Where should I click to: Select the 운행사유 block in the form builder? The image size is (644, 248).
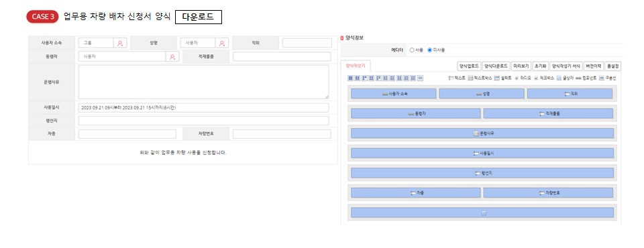(x=482, y=133)
